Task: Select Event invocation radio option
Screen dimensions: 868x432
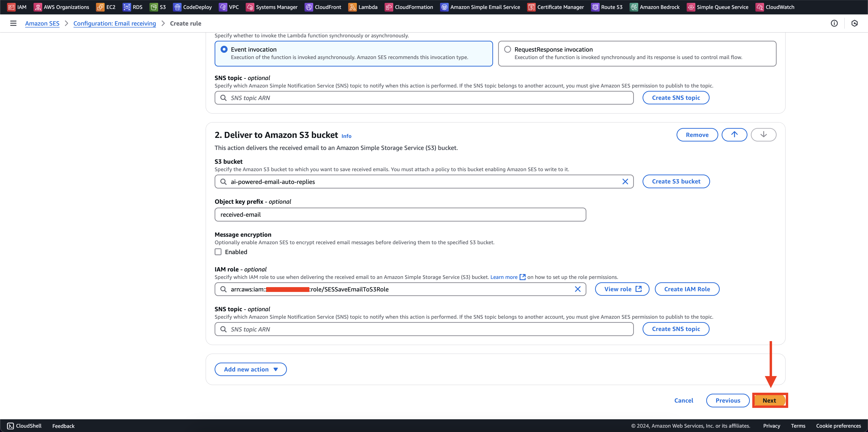Action: (x=224, y=49)
